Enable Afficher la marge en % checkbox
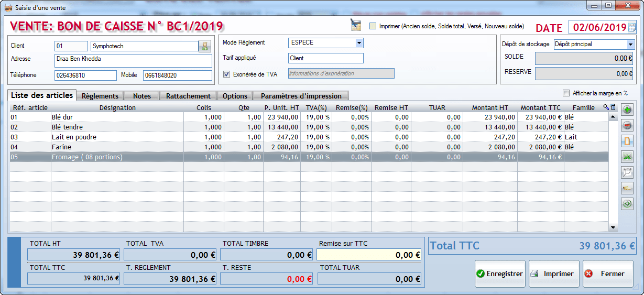 pyautogui.click(x=566, y=93)
